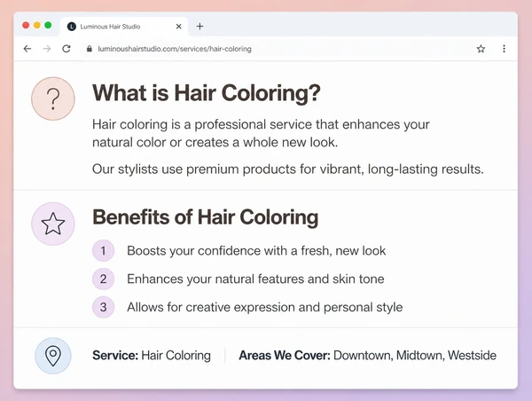Click the sentence "Our stylists use premium products"
Viewport: 532px width, 401px height.
pos(287,169)
